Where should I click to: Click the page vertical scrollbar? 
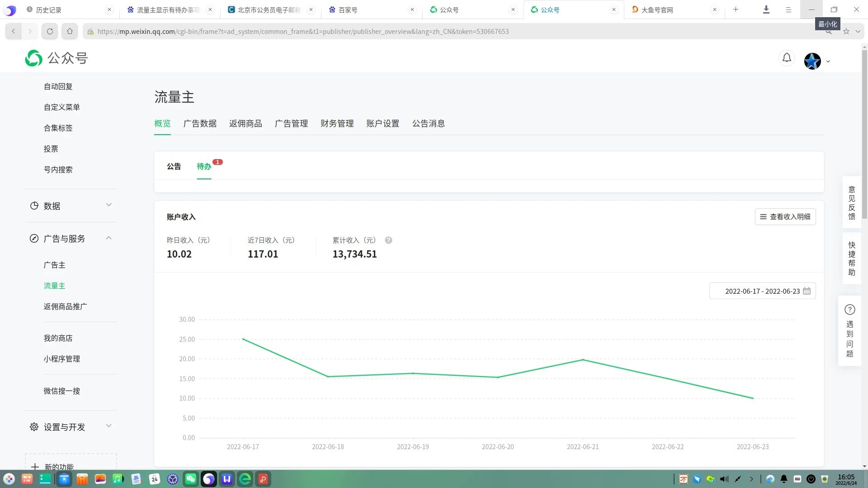point(864,136)
